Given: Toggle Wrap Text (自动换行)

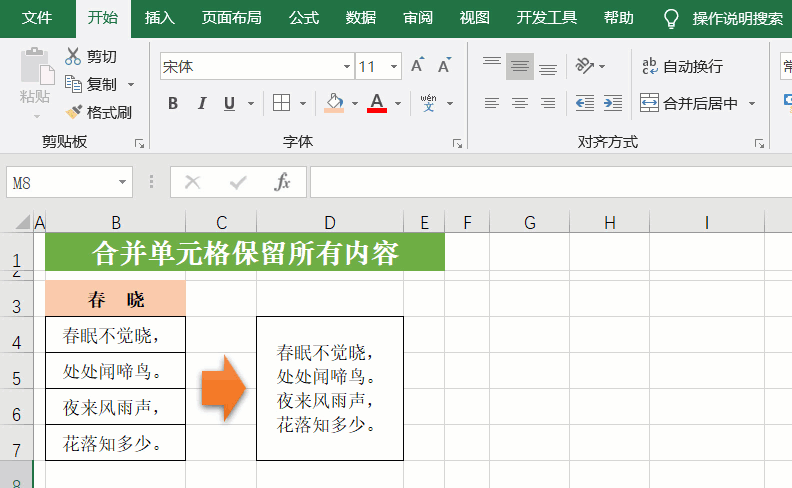Looking at the screenshot, I should point(682,66).
